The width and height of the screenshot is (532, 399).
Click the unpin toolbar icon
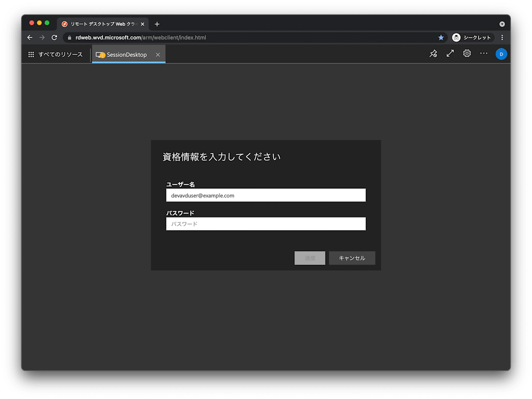433,54
